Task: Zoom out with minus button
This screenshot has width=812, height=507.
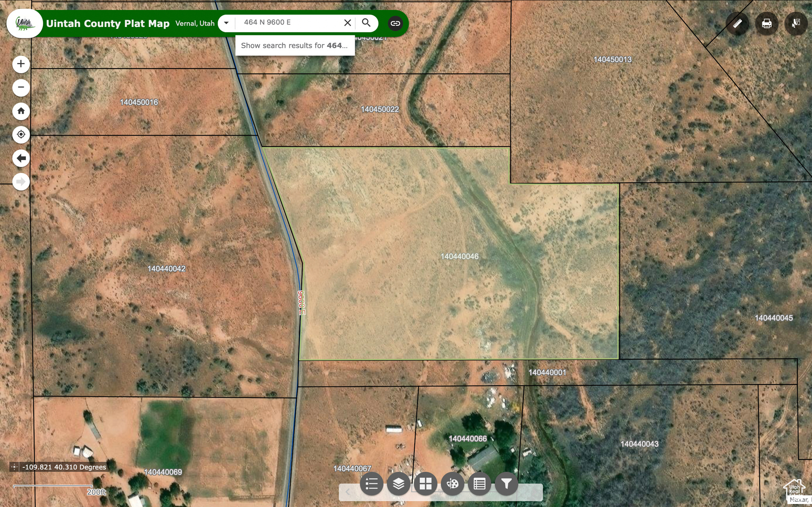Action: [x=21, y=87]
